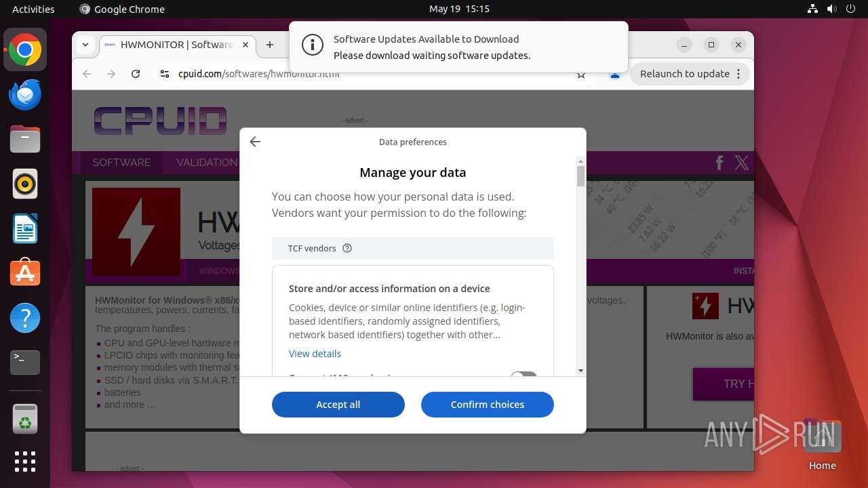Open LibreOffice Writer from dock
Image resolution: width=868 pixels, height=488 pixels.
click(25, 229)
